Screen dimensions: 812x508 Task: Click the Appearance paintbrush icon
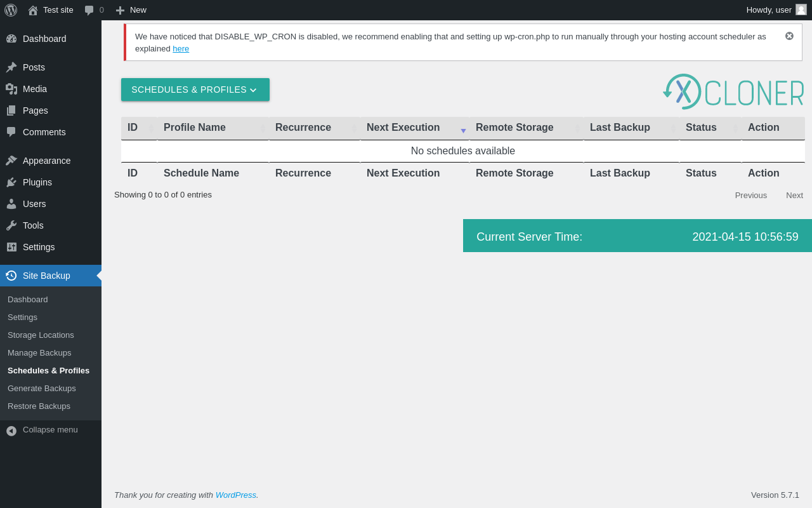(11, 161)
